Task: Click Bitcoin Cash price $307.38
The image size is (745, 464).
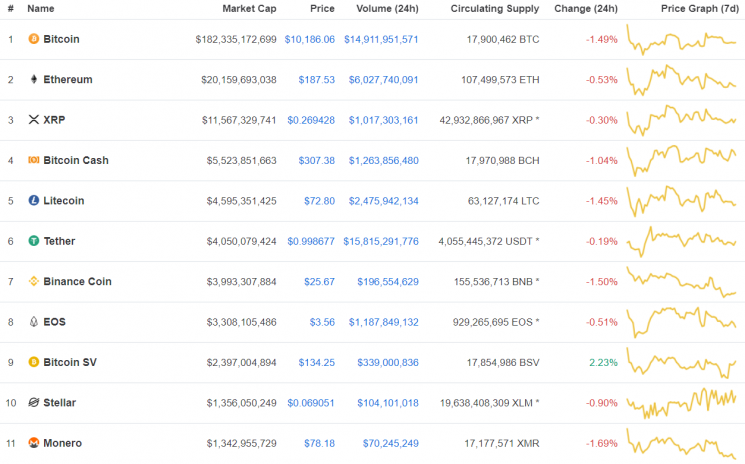Action: coord(316,161)
